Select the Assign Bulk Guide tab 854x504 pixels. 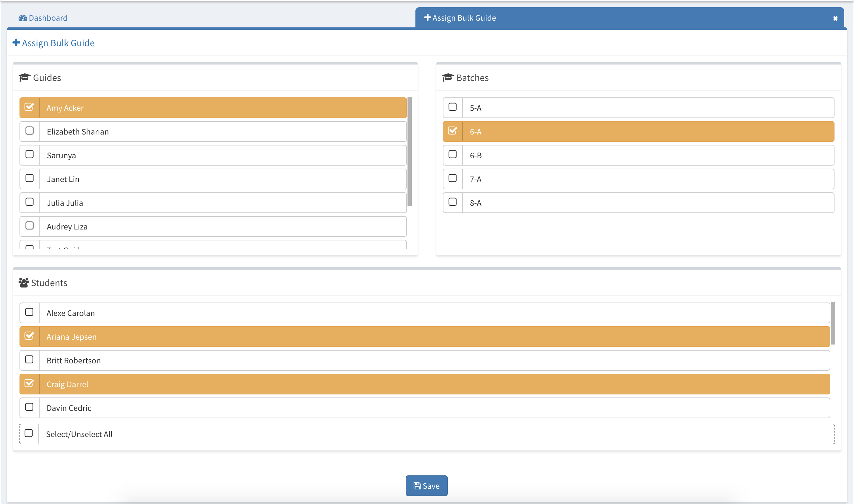(464, 18)
